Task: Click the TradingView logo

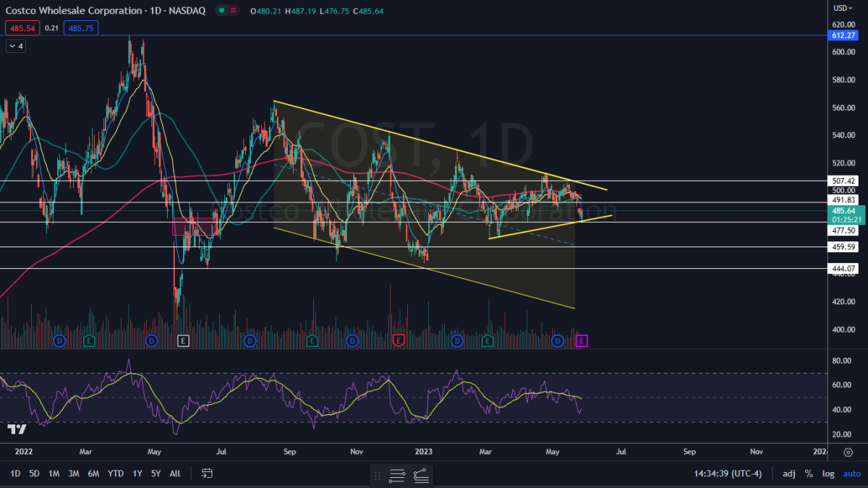Action: click(x=16, y=429)
